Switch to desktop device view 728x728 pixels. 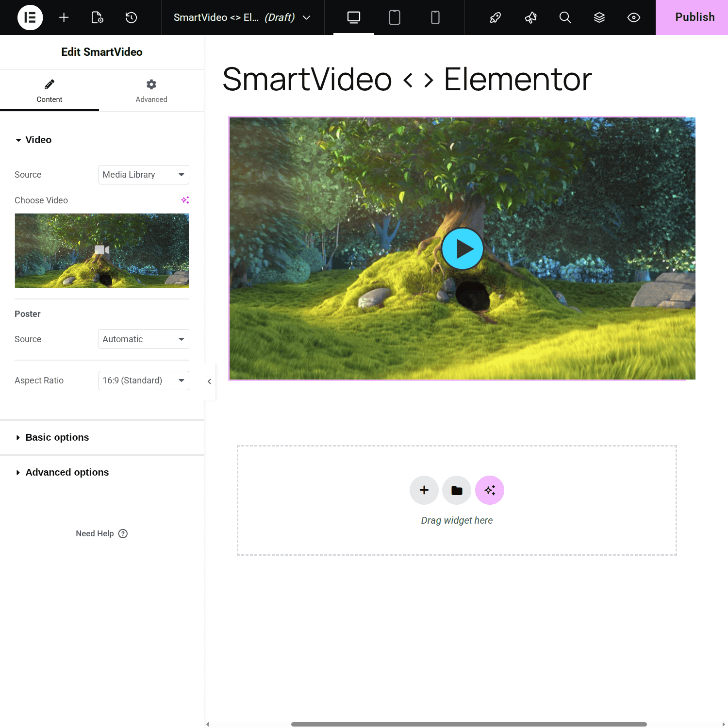coord(354,17)
